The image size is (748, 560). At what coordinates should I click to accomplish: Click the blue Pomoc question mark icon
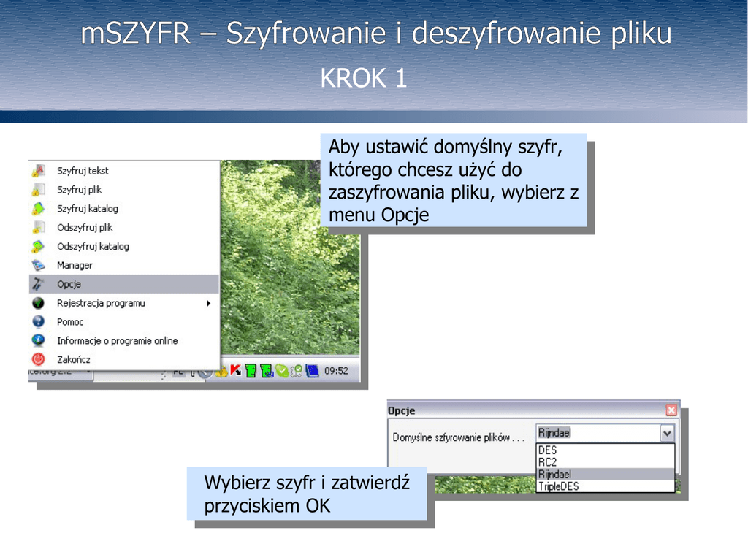point(39,322)
